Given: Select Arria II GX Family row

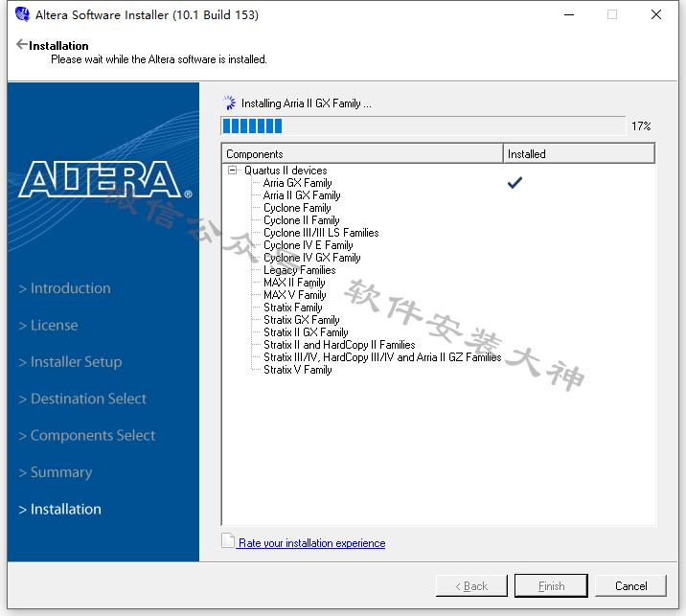Looking at the screenshot, I should click(302, 195).
